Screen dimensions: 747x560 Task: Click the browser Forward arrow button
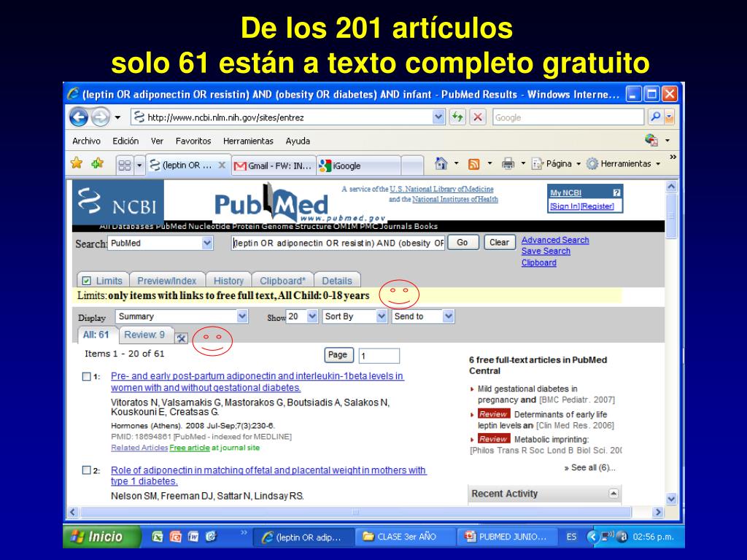[100, 117]
